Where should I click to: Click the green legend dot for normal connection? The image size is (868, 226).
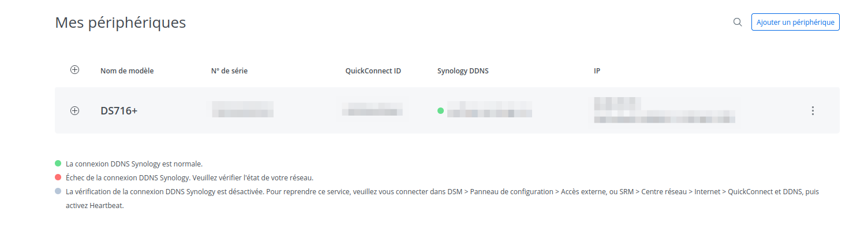(58, 164)
